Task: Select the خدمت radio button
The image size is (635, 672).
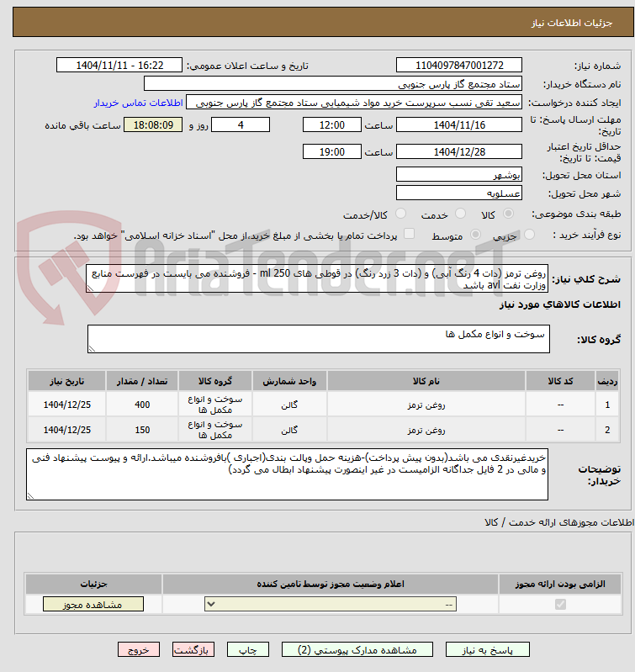Action: coord(460,214)
